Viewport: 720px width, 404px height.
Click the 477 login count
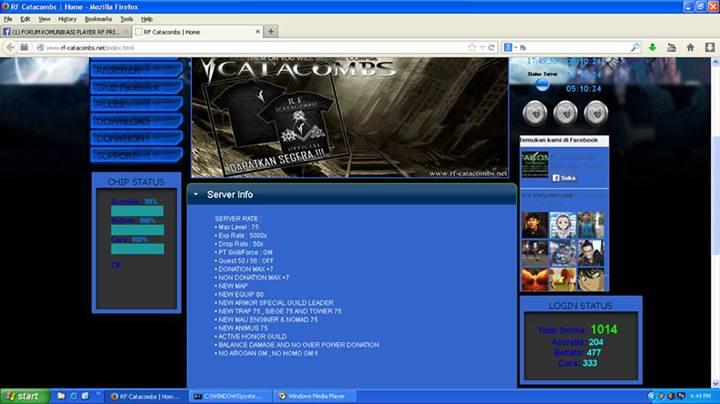pyautogui.click(x=594, y=353)
